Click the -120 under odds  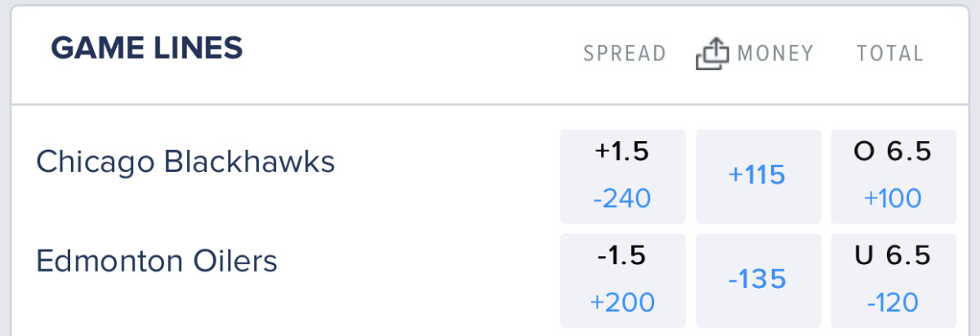[893, 302]
